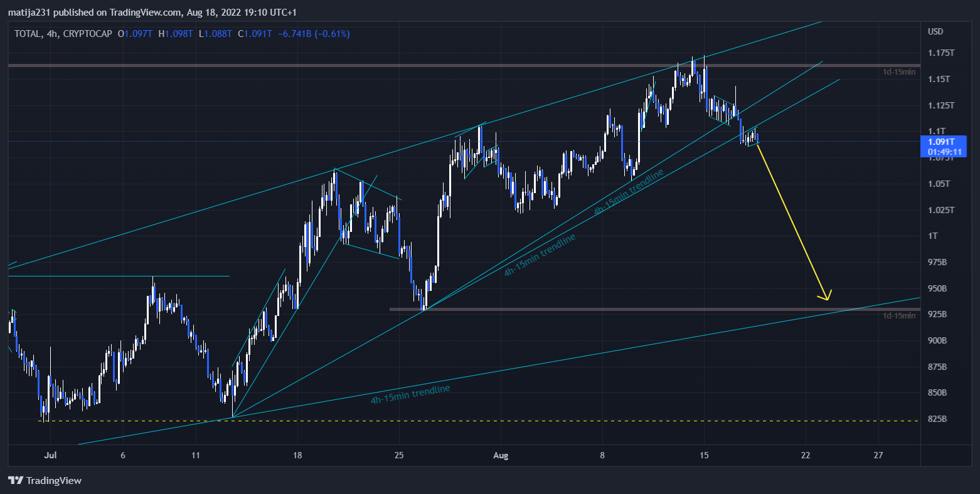Click the date 8 on the time axis
Screen dimensions: 980x494
pos(602,455)
